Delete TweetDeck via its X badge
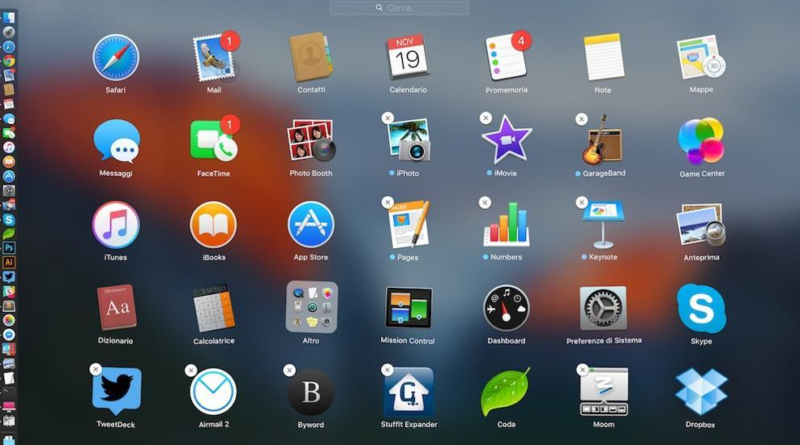800x445 pixels. [x=95, y=369]
